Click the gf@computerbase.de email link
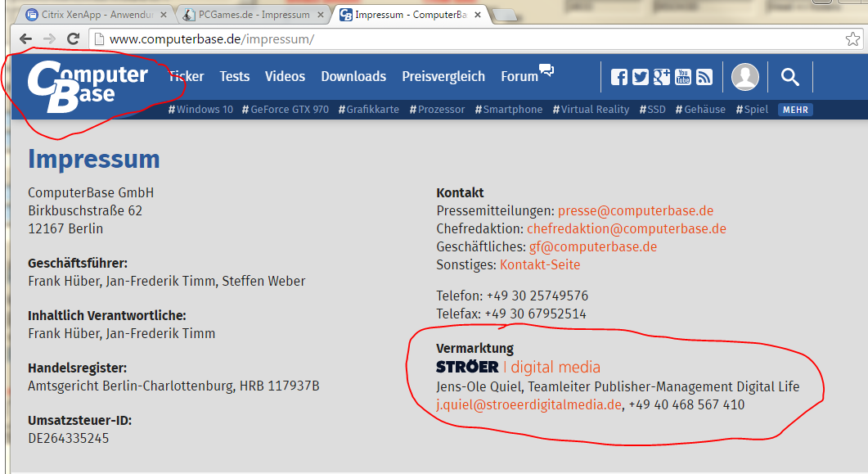The height and width of the screenshot is (474, 868). coord(593,247)
